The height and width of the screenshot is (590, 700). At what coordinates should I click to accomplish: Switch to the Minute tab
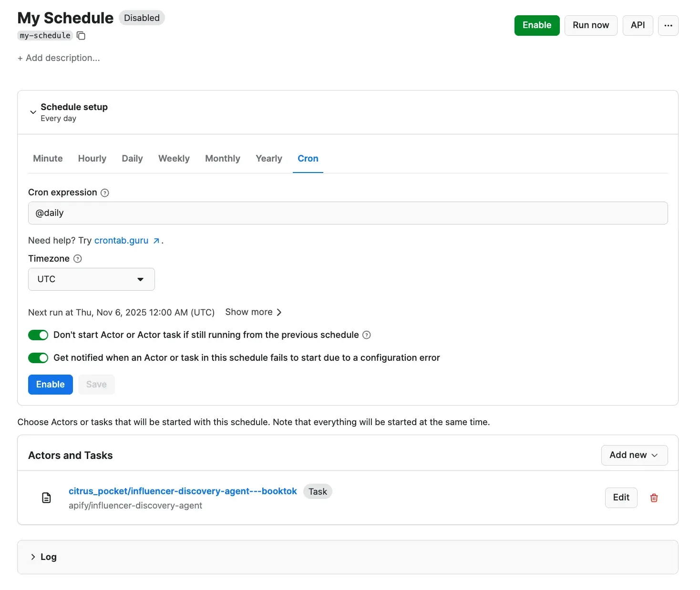point(48,159)
